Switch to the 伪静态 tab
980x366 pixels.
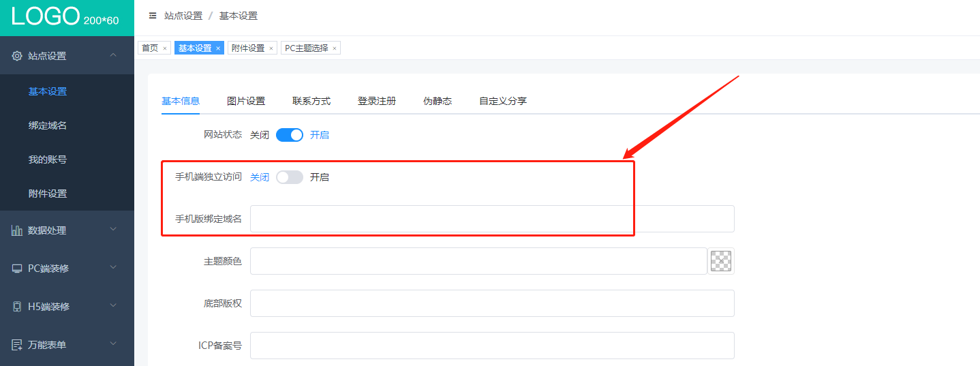coord(438,101)
